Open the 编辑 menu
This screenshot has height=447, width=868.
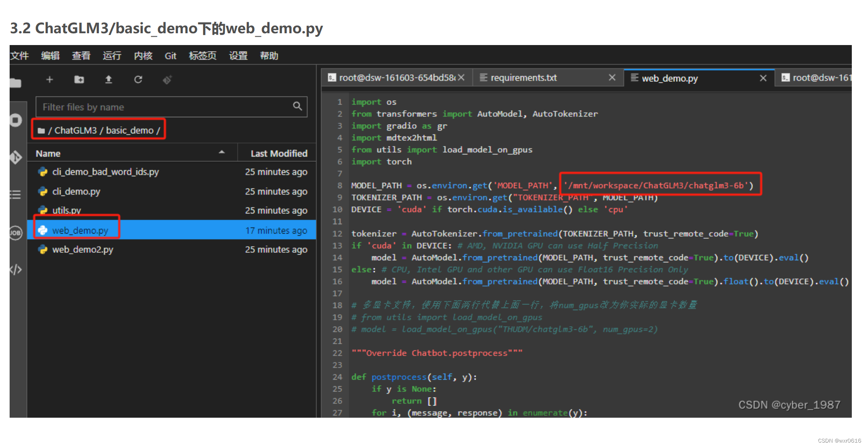click(x=50, y=56)
